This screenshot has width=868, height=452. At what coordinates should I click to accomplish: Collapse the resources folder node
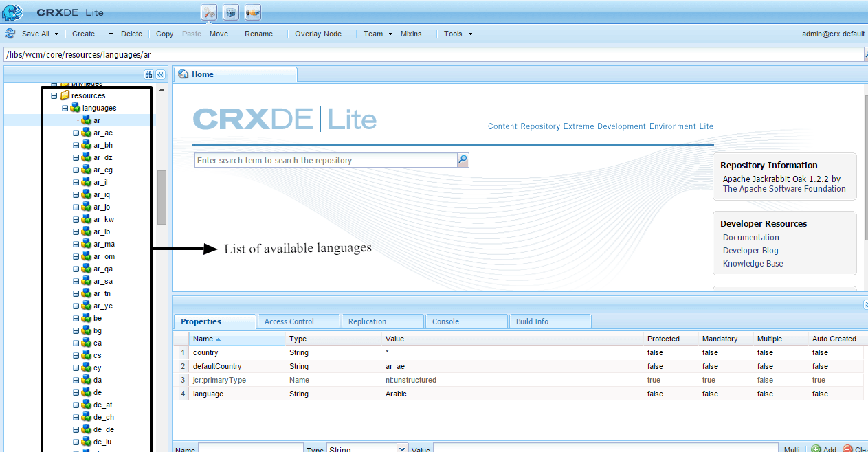click(54, 96)
